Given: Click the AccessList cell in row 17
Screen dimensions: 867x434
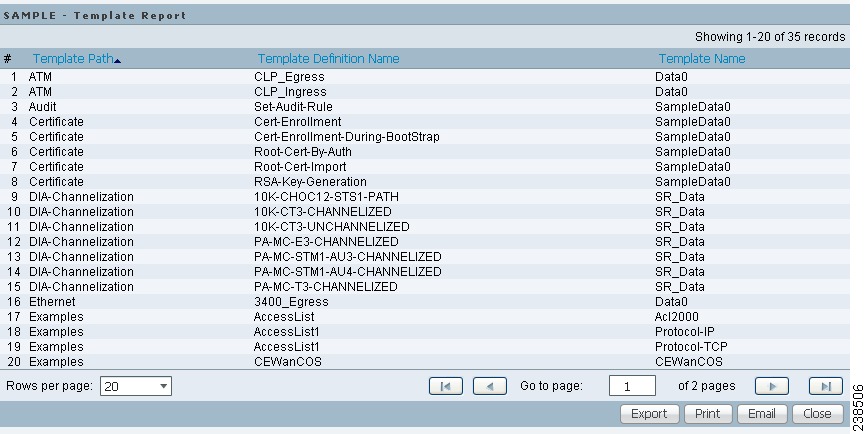Looking at the screenshot, I should point(284,317).
